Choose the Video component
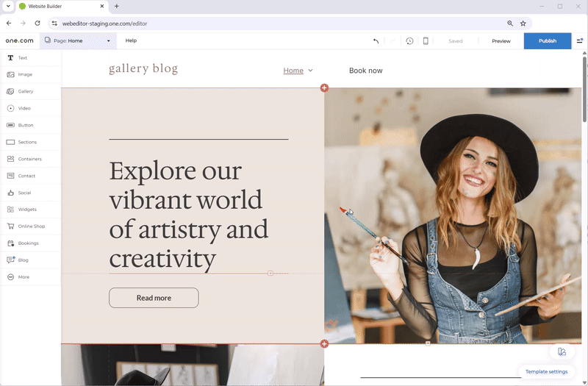Viewport: 588px width, 386px height. 24,108
